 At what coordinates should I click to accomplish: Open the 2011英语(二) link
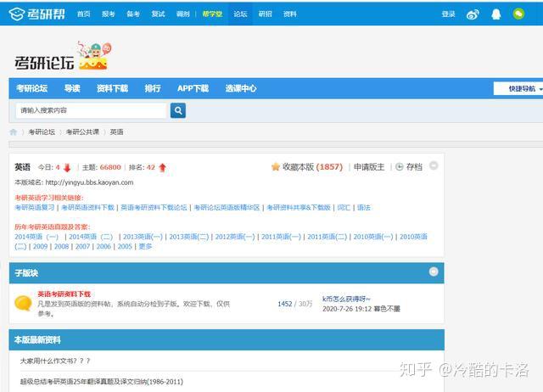327,237
